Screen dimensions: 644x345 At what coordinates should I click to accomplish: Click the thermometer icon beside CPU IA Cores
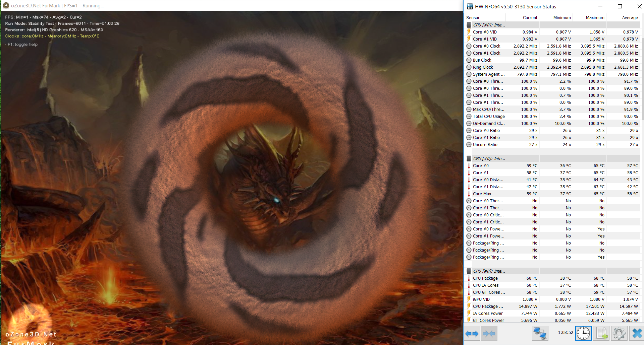tap(469, 285)
